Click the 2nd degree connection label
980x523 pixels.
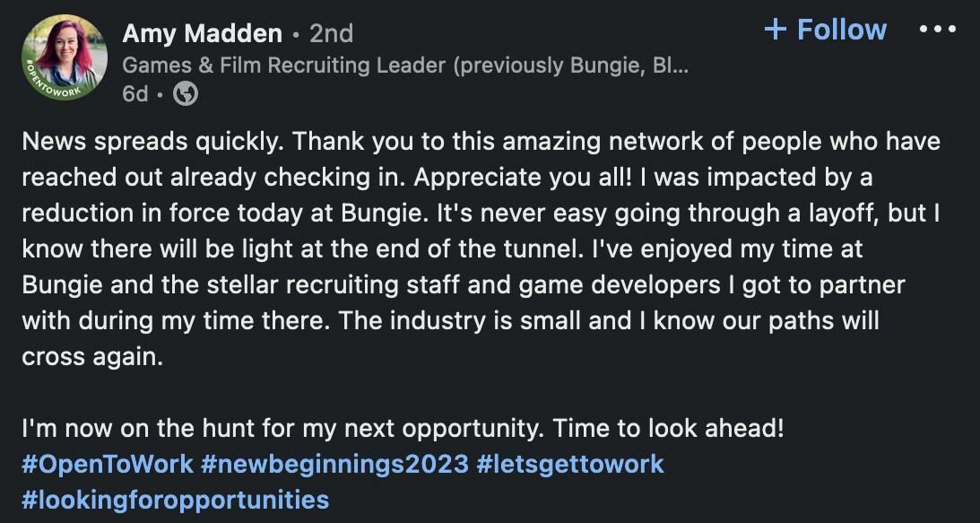(331, 33)
